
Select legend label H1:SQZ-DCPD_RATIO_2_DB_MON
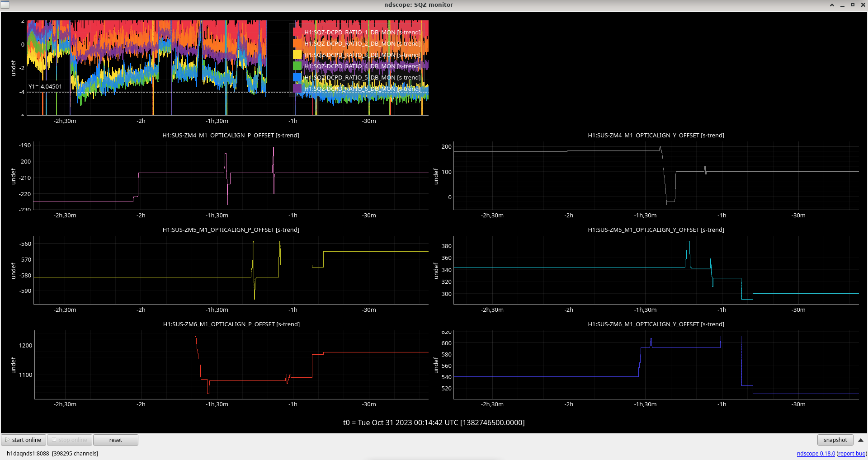(363, 43)
